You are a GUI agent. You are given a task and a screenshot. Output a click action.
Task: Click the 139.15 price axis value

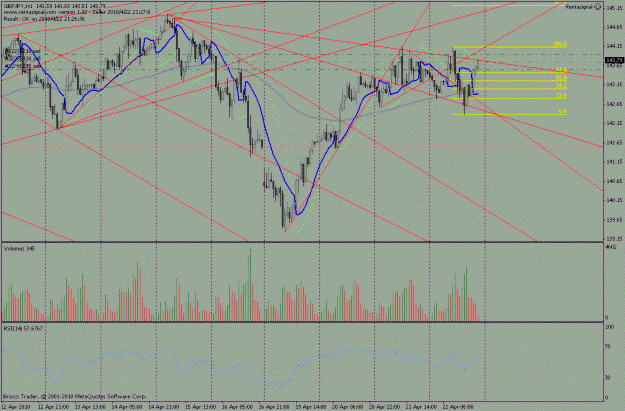click(614, 239)
